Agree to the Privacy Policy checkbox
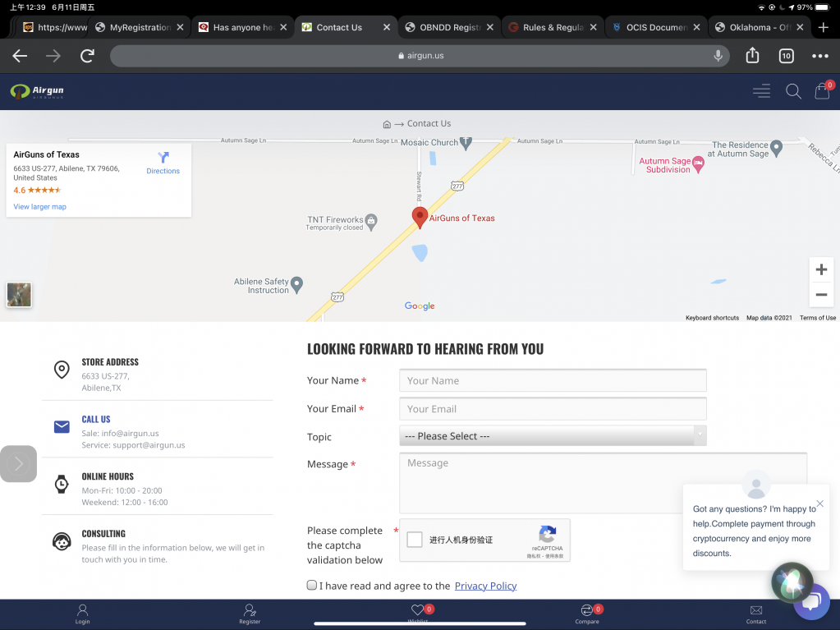 [x=312, y=585]
